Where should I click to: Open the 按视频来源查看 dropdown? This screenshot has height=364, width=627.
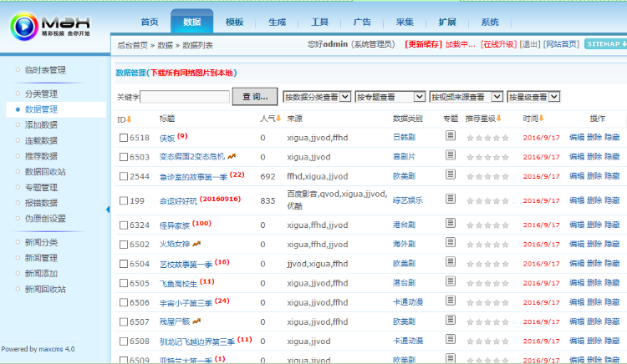466,97
